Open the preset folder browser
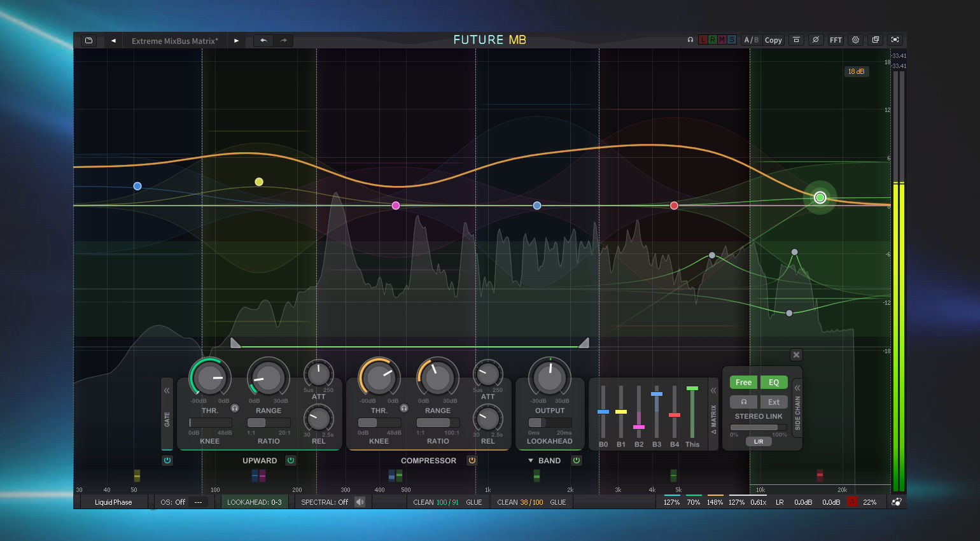The height and width of the screenshot is (541, 980). [x=88, y=40]
